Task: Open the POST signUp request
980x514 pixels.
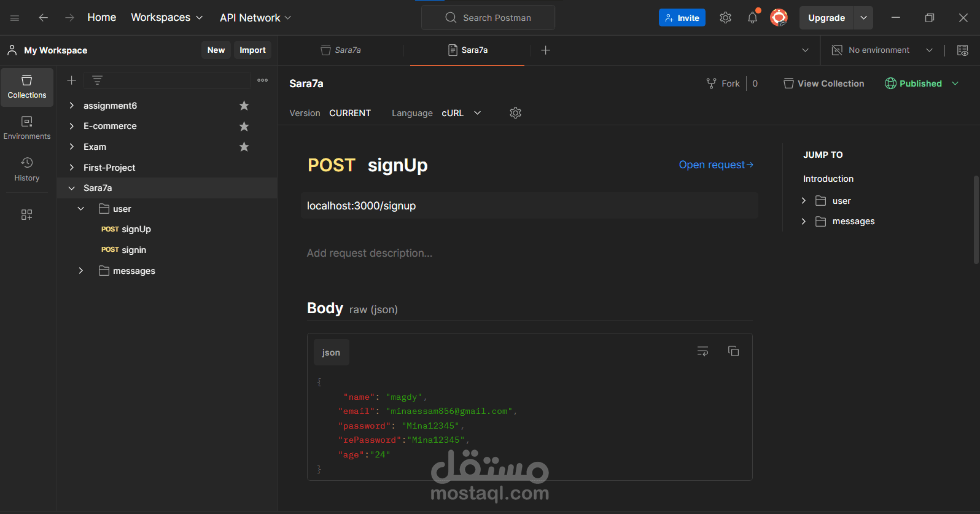Action: click(126, 229)
